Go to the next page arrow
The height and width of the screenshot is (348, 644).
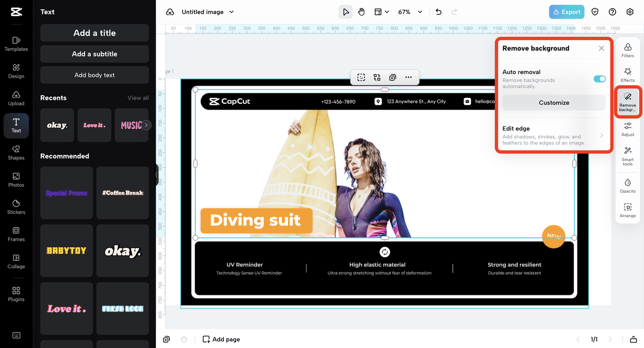tap(611, 339)
